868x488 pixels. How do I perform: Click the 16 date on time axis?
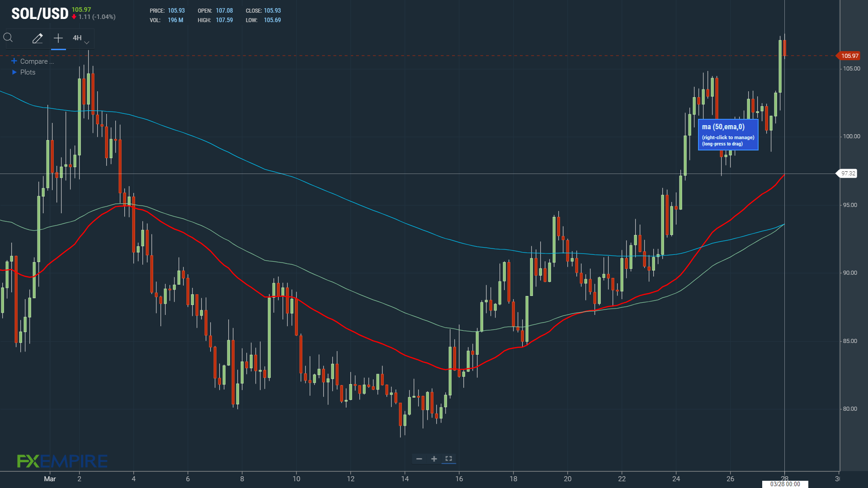[459, 479]
